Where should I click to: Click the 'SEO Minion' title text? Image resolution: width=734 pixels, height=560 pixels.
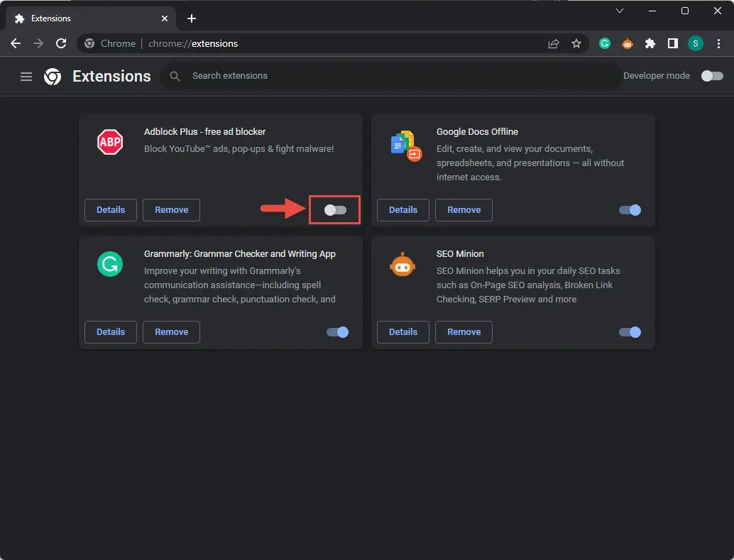click(460, 254)
